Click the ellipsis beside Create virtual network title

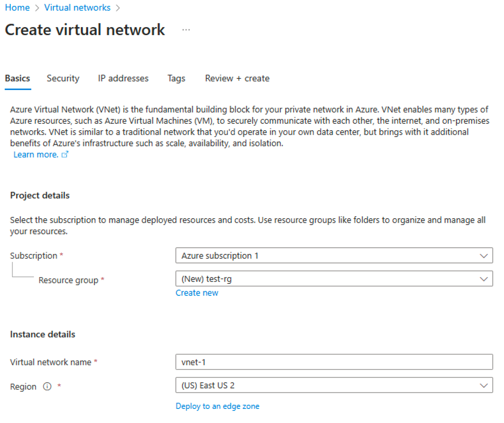pyautogui.click(x=186, y=29)
